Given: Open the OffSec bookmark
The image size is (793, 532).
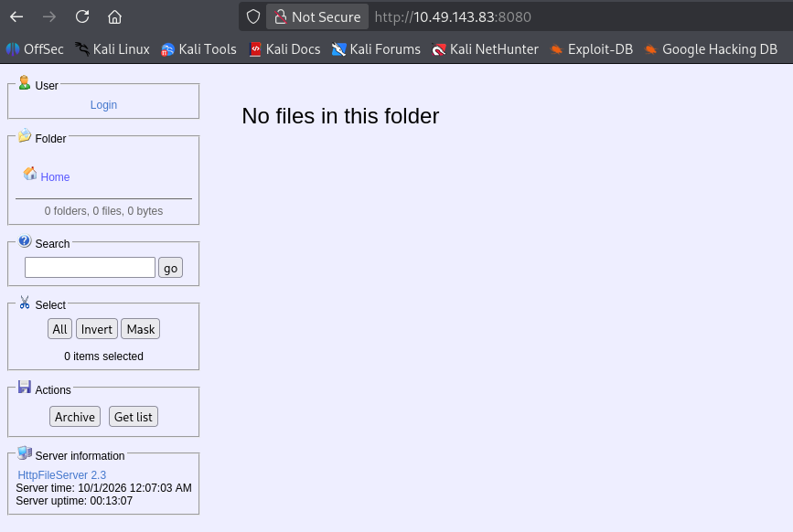Looking at the screenshot, I should tap(35, 49).
